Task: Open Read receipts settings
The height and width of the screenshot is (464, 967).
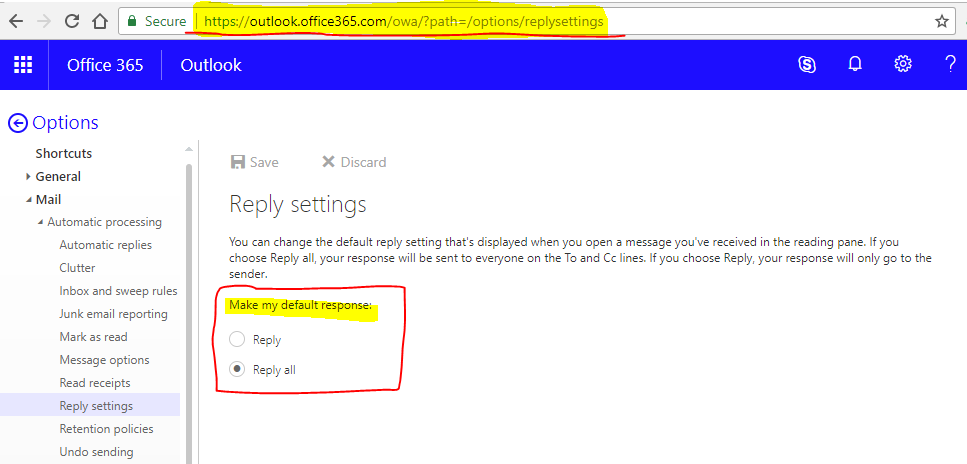Action: tap(95, 383)
